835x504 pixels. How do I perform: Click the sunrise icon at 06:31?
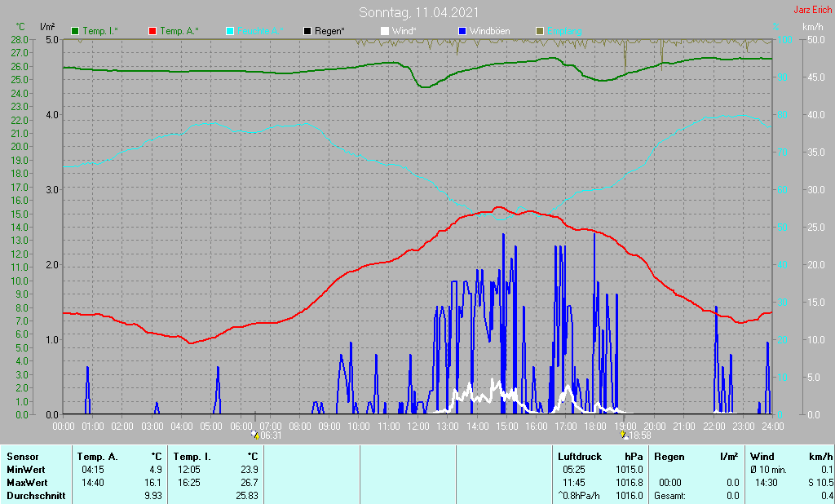(x=255, y=435)
